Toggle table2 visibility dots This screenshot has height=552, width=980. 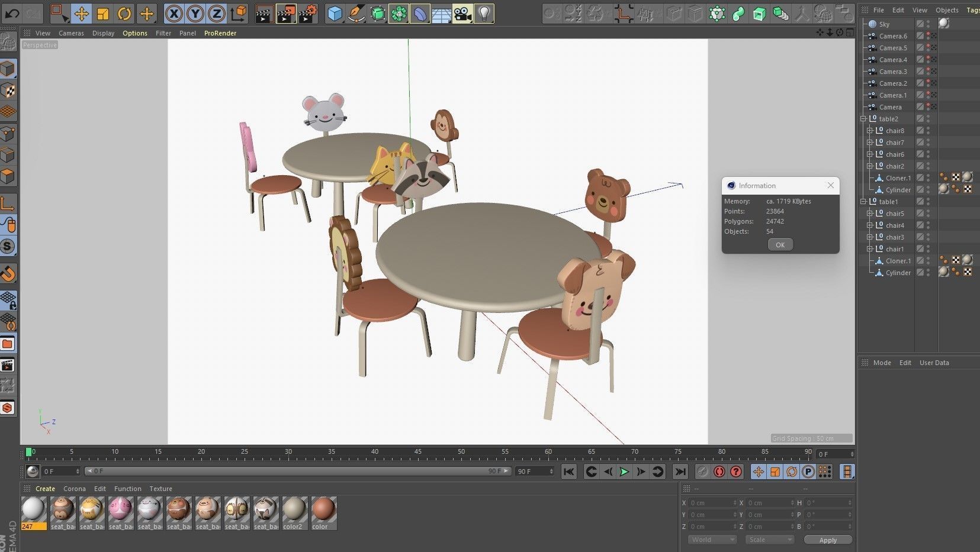click(928, 119)
